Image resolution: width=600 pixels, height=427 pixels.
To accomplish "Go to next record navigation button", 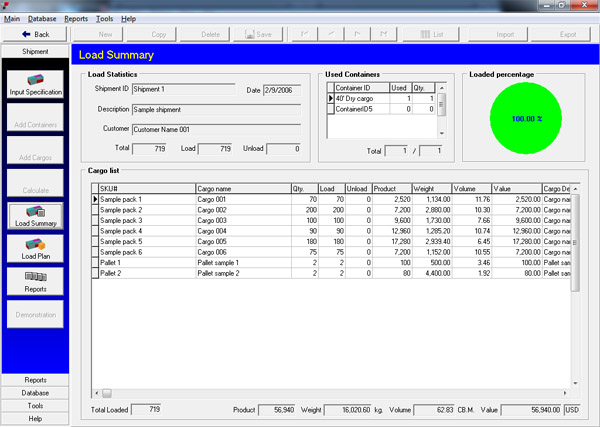I will click(357, 34).
